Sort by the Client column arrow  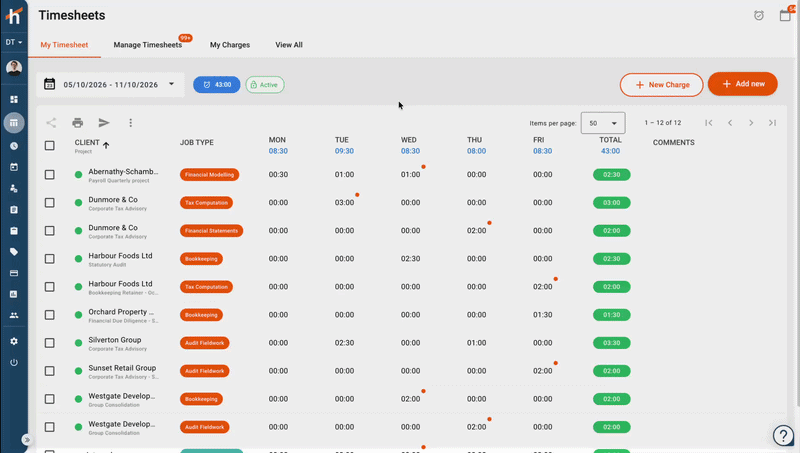106,145
